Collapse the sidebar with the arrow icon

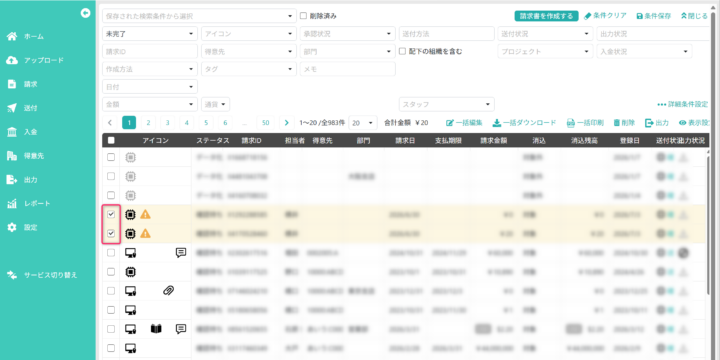(85, 13)
